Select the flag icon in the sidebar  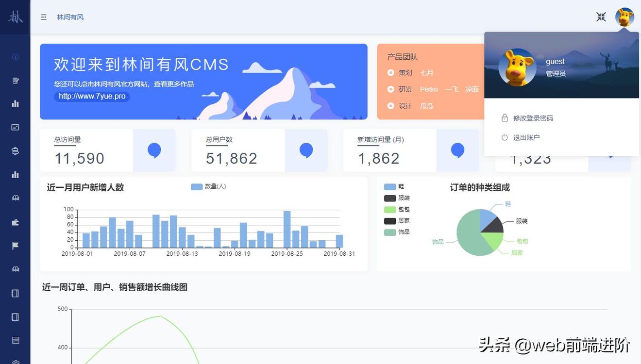pos(16,246)
